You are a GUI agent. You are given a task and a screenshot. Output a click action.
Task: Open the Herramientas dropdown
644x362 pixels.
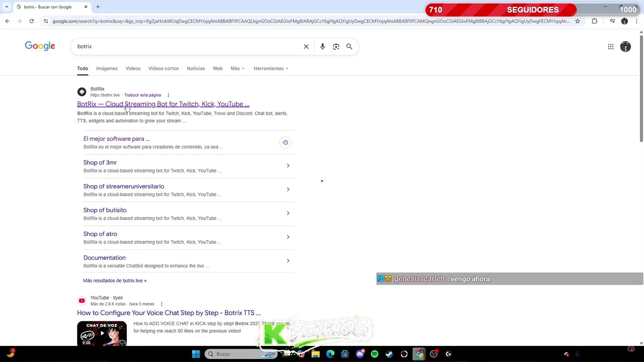pyautogui.click(x=271, y=68)
